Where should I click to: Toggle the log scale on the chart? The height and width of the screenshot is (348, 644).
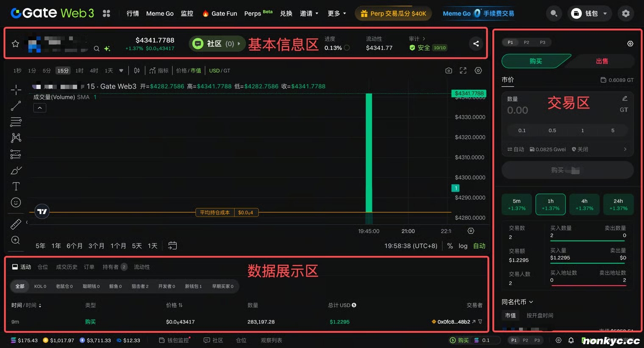click(463, 246)
